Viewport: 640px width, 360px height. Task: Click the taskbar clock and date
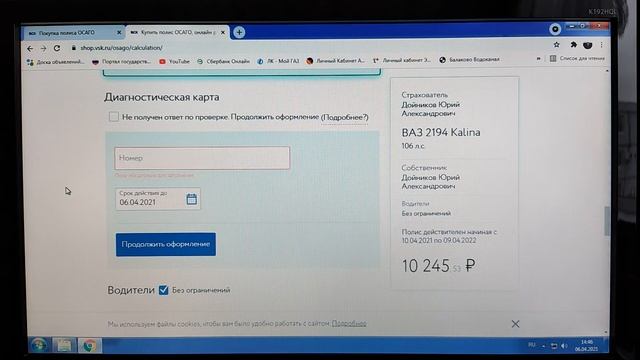tap(587, 345)
